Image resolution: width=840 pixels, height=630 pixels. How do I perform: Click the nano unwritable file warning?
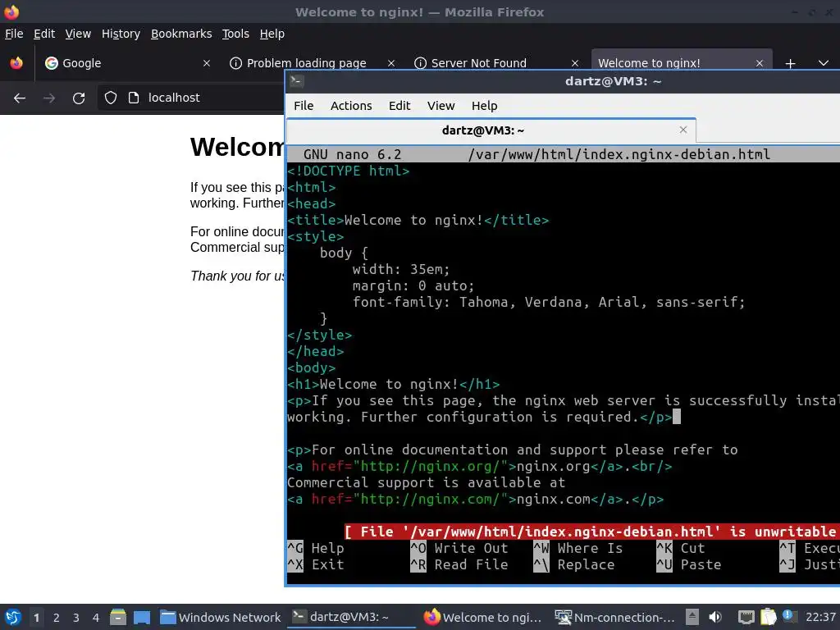coord(591,532)
